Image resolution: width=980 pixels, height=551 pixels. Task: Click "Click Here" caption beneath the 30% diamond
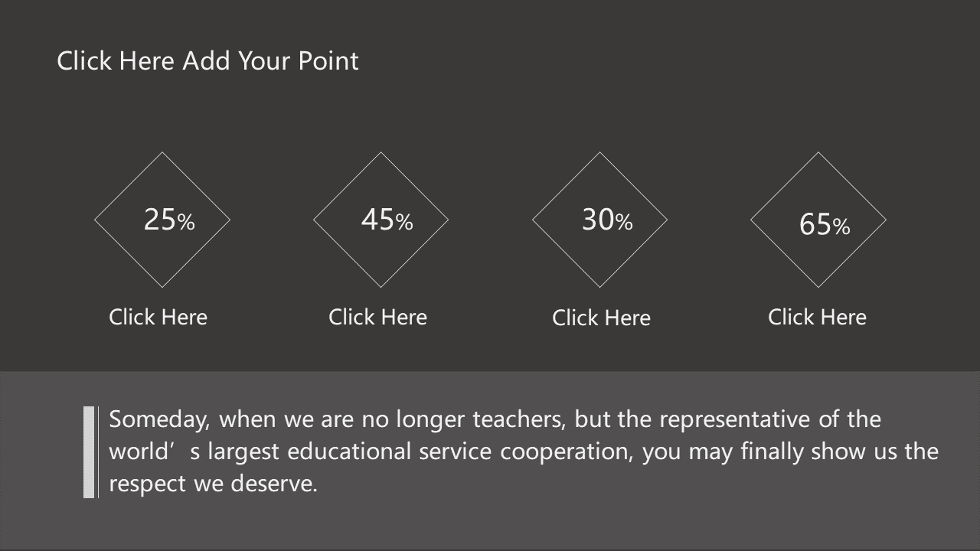coord(601,318)
